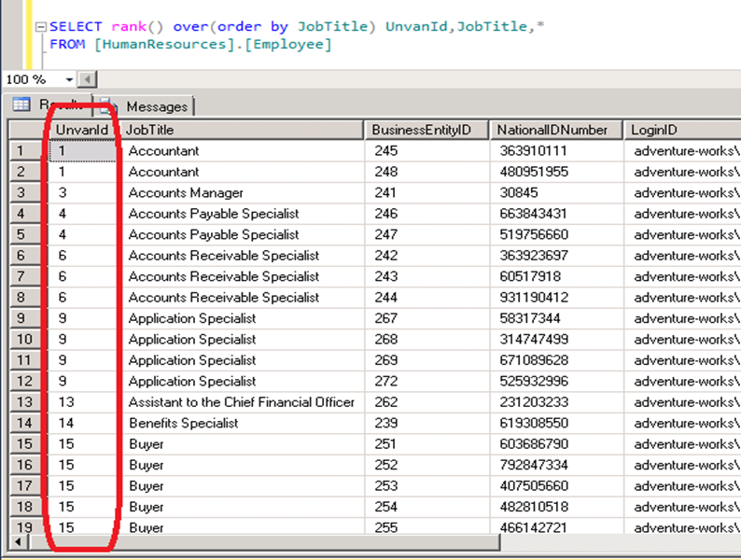The image size is (741, 560).
Task: Click the results grid horizontal scrollbar thumb
Action: coord(264,542)
